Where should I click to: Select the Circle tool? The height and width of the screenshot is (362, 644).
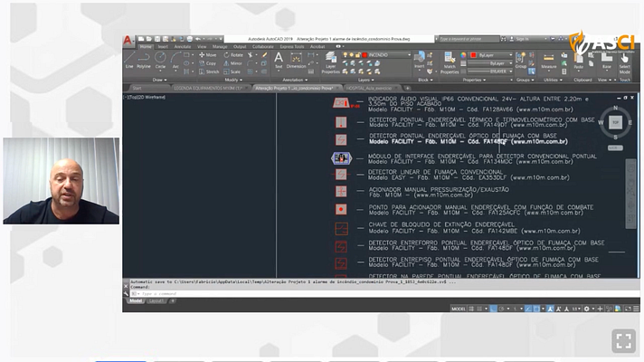click(160, 60)
